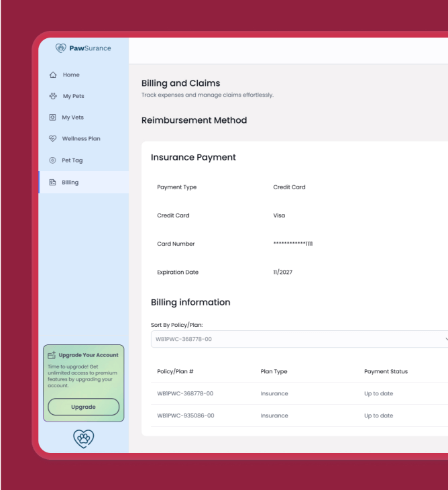This screenshot has width=448, height=490.
Task: Open My Vets page
Action: pyautogui.click(x=84, y=117)
